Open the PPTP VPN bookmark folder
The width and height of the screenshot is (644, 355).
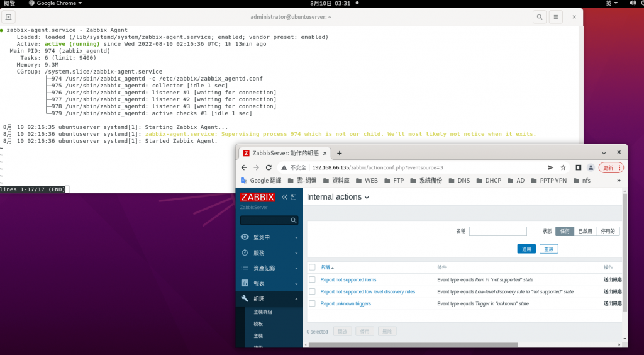click(x=549, y=181)
